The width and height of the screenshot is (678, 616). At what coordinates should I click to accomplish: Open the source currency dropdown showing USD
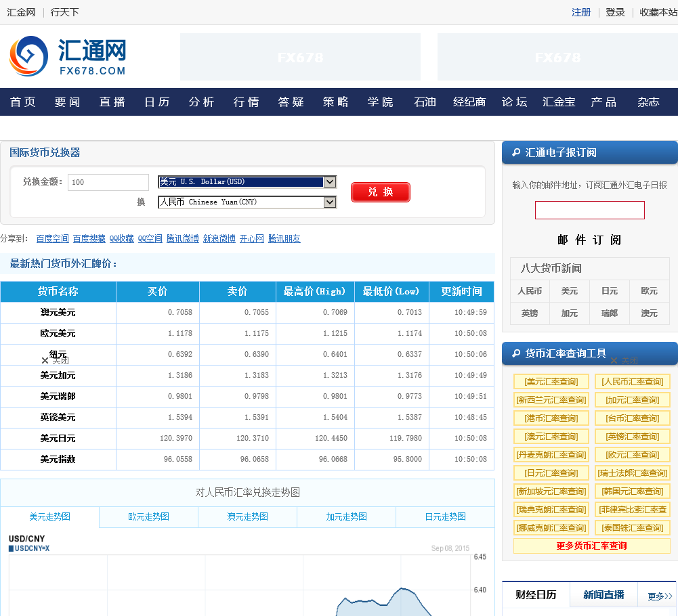[247, 182]
